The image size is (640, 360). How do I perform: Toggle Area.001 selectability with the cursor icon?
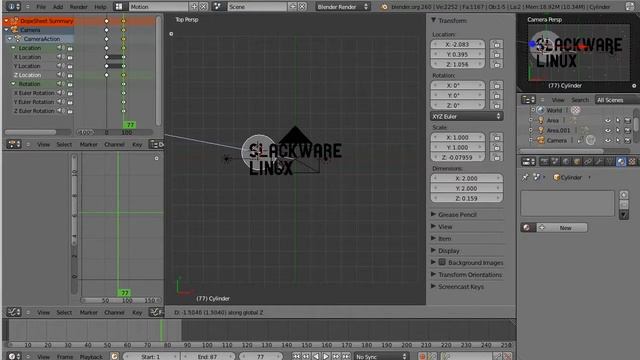click(x=618, y=130)
